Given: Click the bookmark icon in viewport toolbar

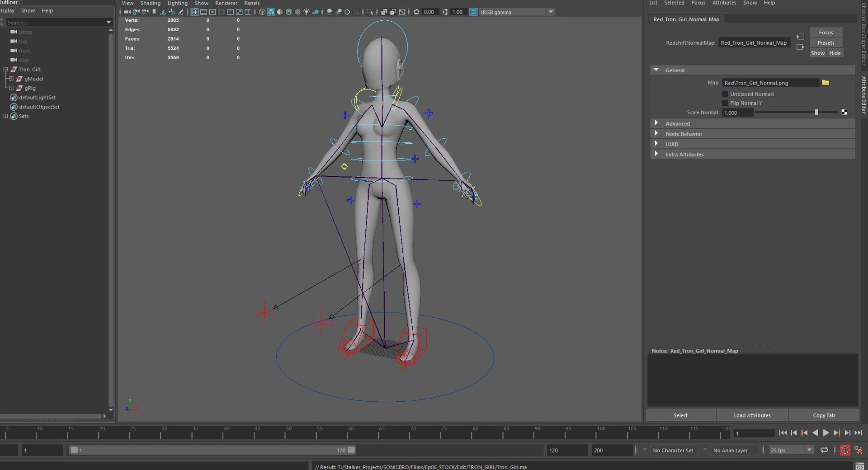Looking at the screenshot, I should [x=154, y=12].
